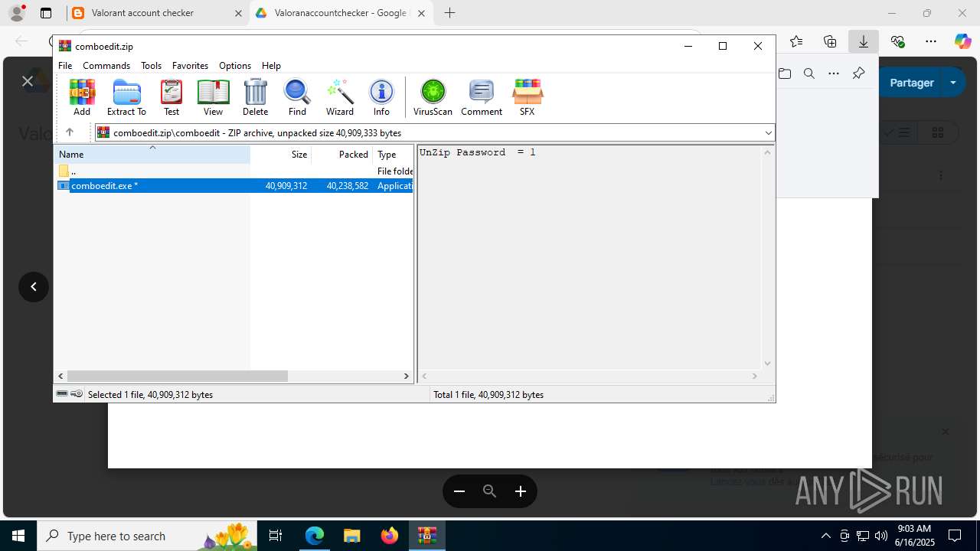The height and width of the screenshot is (551, 980).
Task: Sort files by the Type column header
Action: tap(393, 154)
